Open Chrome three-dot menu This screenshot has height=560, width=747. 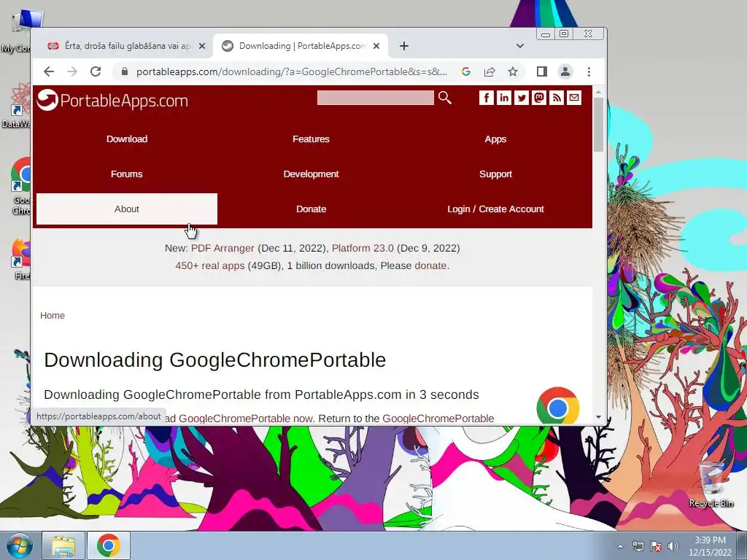(x=589, y=71)
